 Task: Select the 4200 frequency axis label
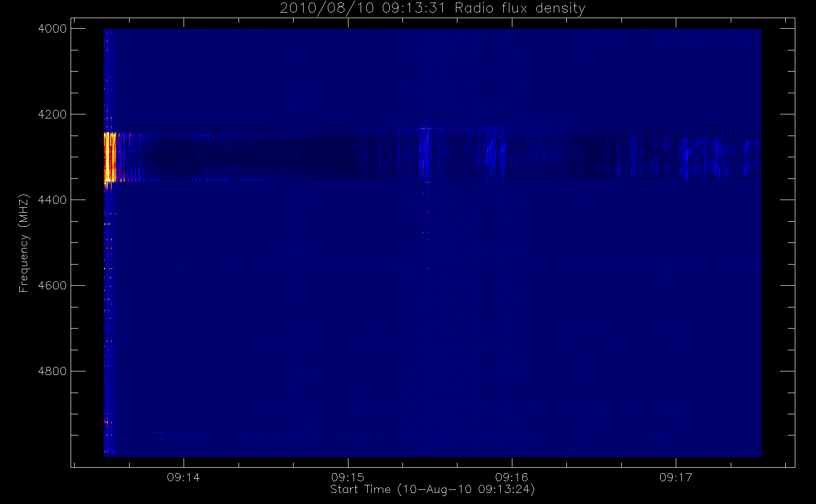(52, 114)
